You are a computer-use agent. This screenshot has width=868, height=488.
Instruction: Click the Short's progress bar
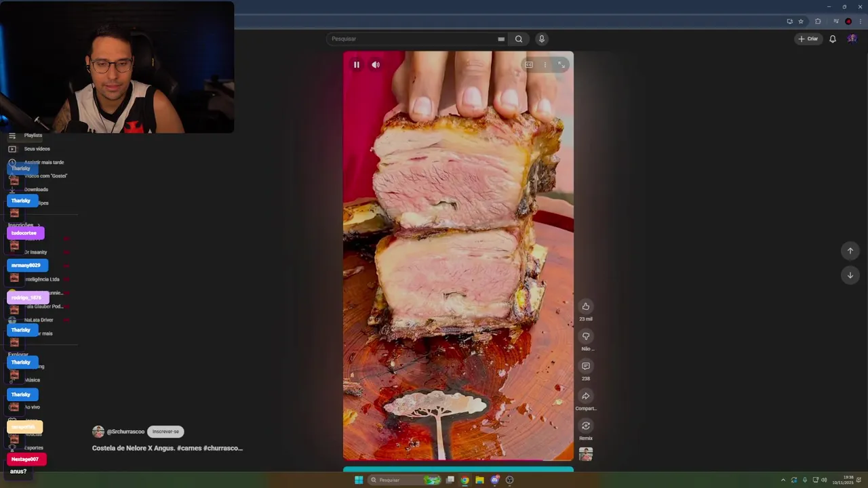(x=458, y=461)
